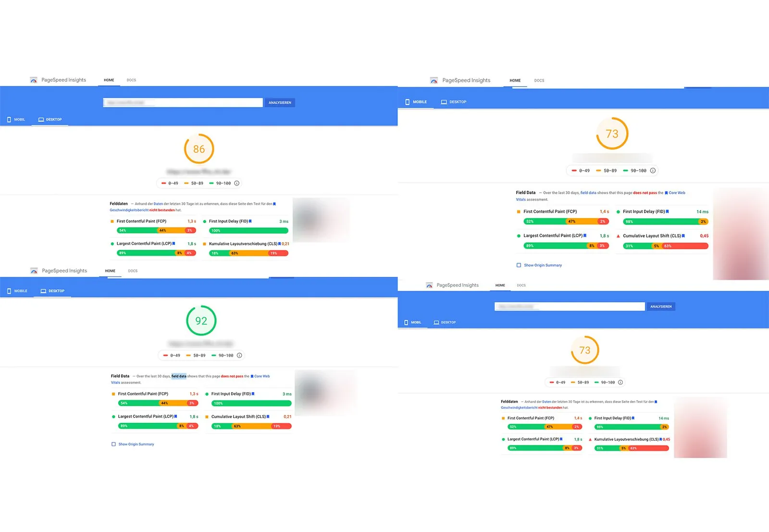
Task: Click the bookmark icon before Core Web Vitals under score 92
Action: [252, 376]
